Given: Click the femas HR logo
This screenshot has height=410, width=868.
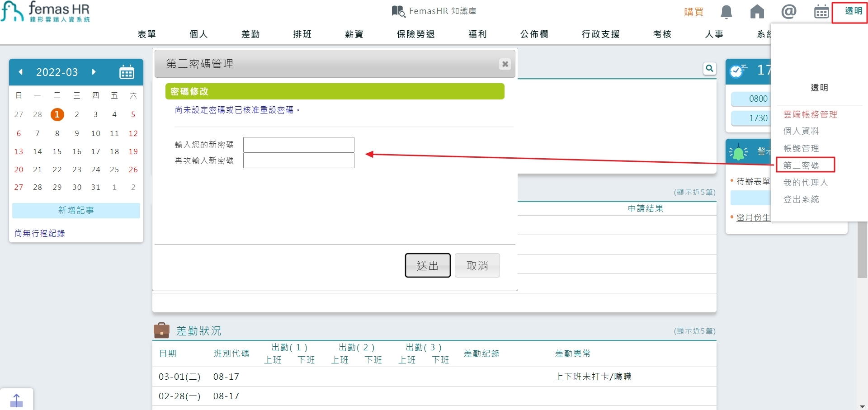Looking at the screenshot, I should click(45, 12).
